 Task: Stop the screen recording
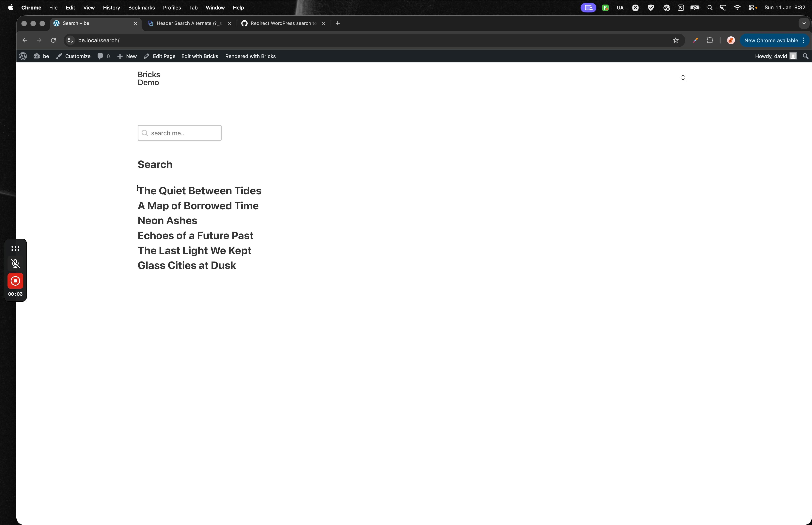pyautogui.click(x=15, y=281)
